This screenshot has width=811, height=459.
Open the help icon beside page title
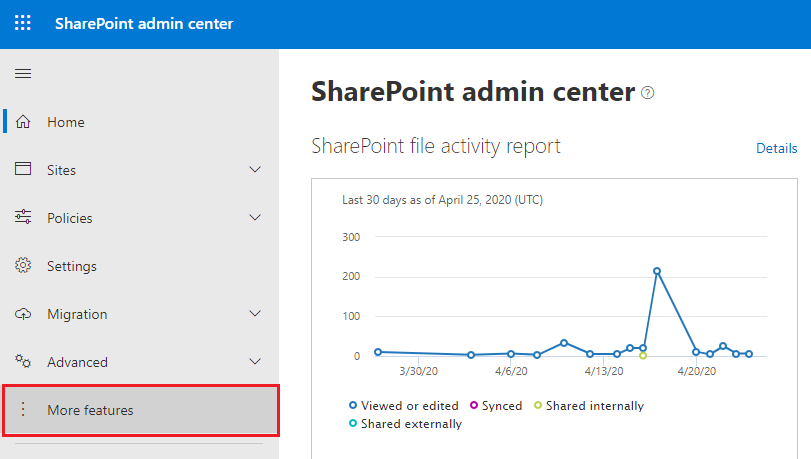[x=648, y=93]
